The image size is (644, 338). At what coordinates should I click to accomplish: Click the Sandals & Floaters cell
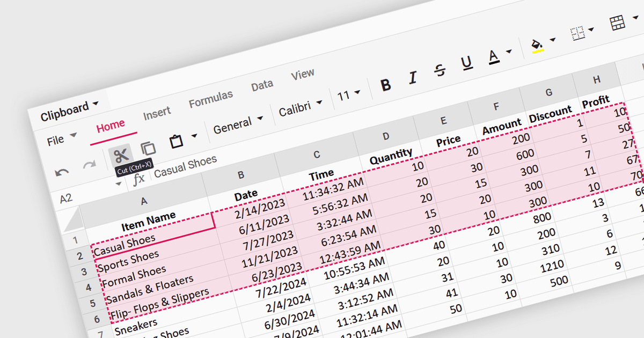167,284
